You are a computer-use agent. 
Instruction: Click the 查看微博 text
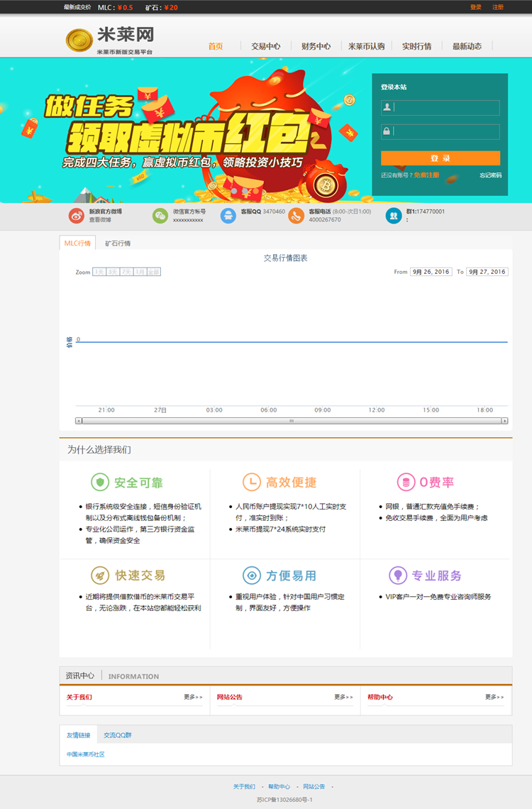[x=99, y=220]
